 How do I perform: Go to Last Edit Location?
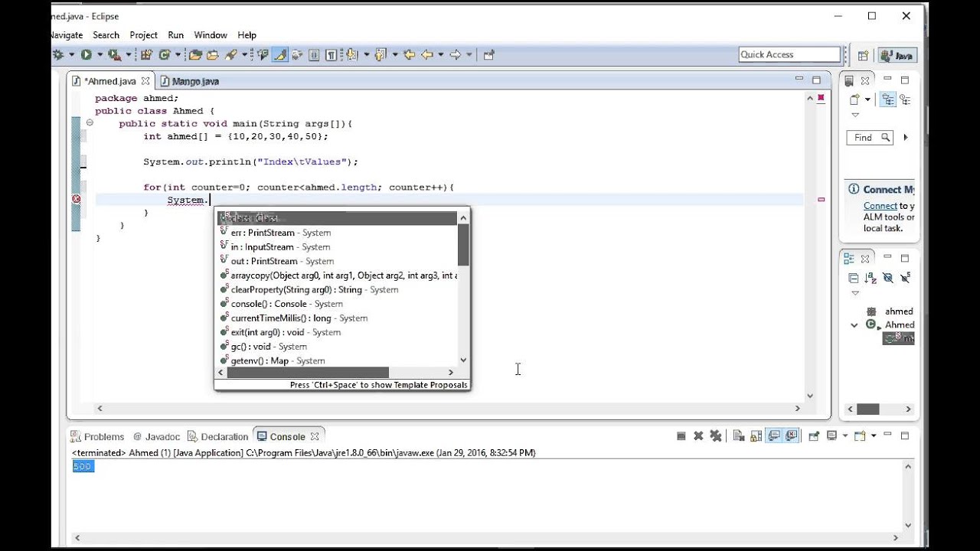click(410, 55)
